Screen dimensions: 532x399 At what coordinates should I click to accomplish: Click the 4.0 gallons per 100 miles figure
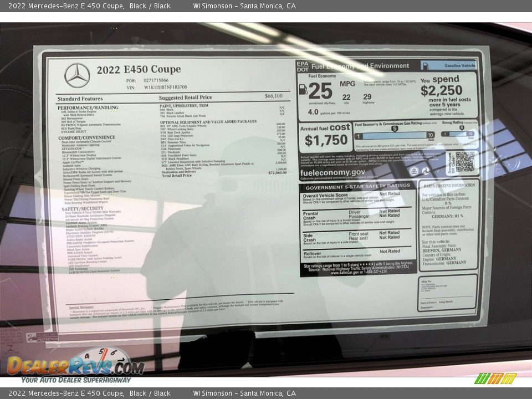(313, 112)
